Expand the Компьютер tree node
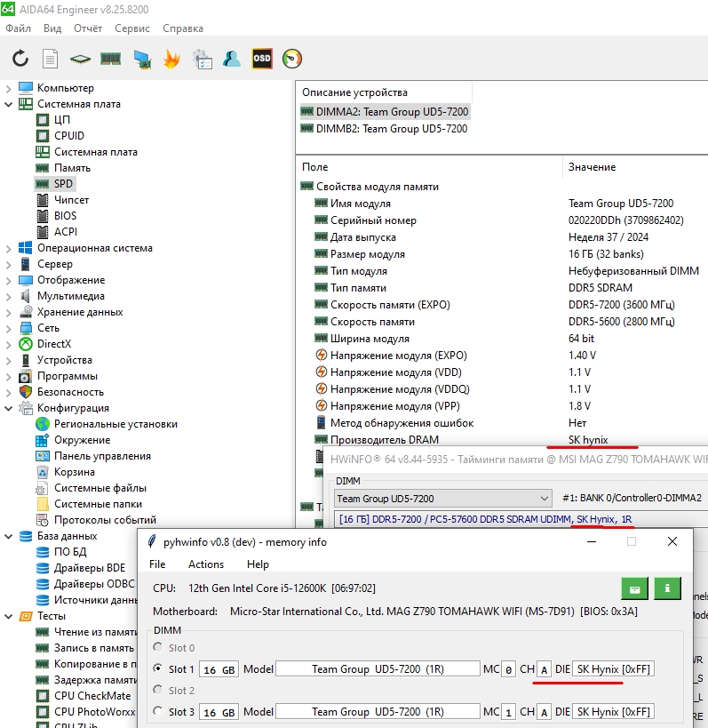Screen dimensions: 708x728 tap(8, 88)
